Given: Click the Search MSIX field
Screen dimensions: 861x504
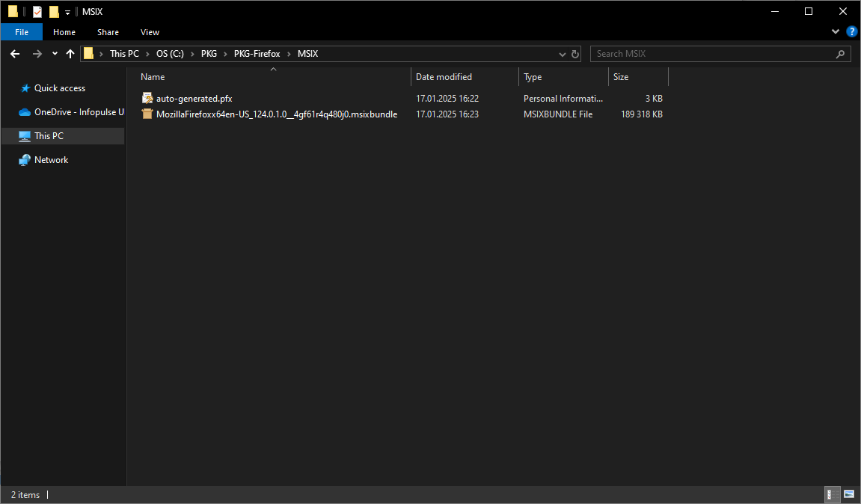Looking at the screenshot, I should 720,54.
